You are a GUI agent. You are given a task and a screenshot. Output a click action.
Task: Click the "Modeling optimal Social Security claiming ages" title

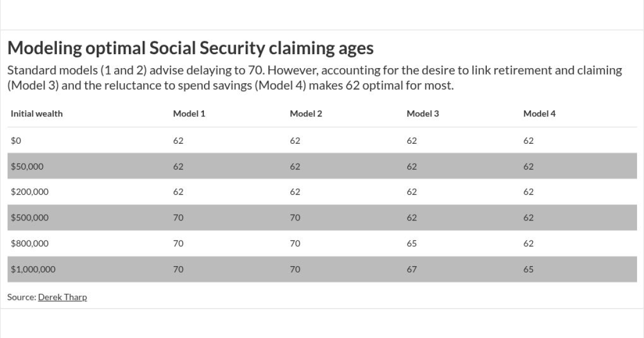click(x=190, y=48)
